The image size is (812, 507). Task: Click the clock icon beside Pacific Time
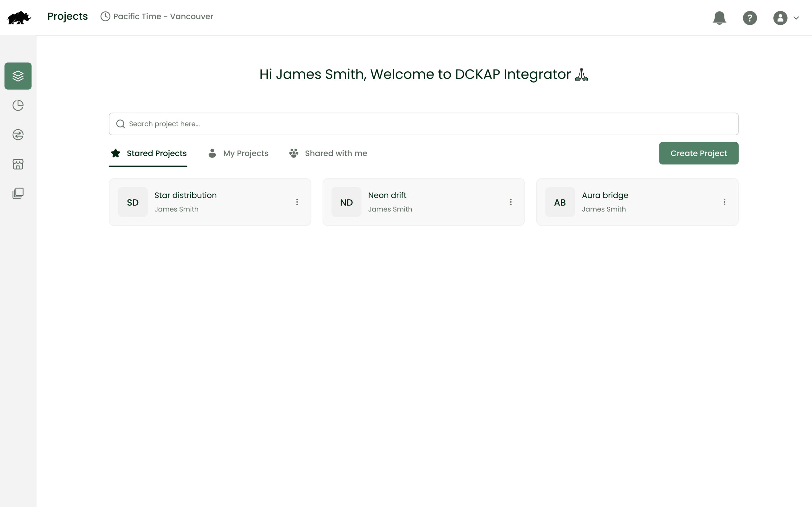tap(104, 16)
